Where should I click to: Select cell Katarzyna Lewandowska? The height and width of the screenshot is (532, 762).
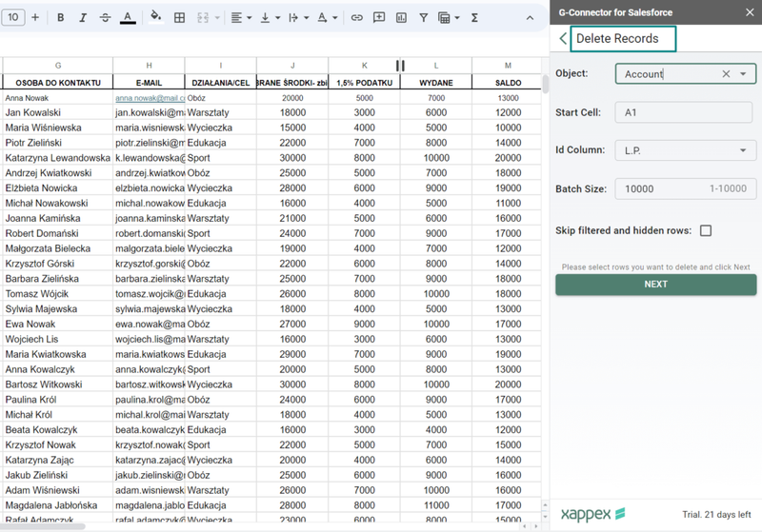coord(58,158)
